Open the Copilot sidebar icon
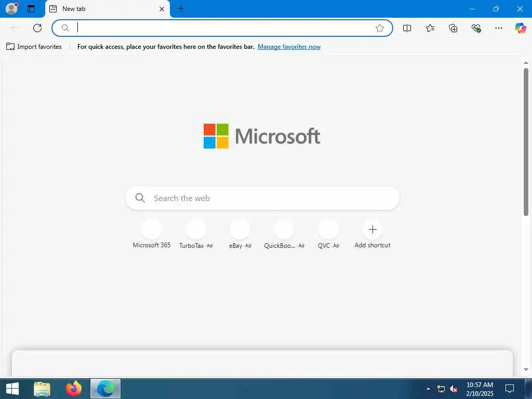This screenshot has width=532, height=399. pyautogui.click(x=520, y=28)
